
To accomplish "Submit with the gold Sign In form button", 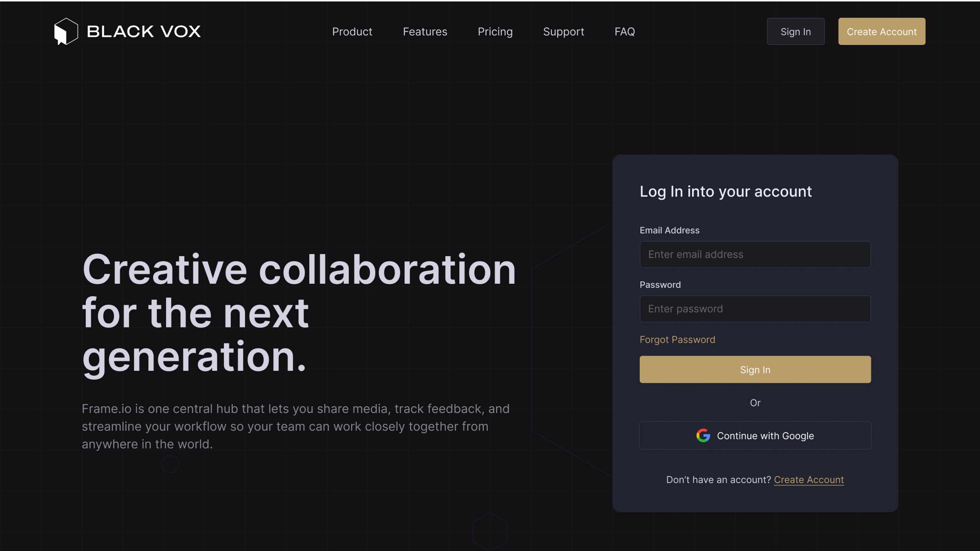I will point(755,369).
